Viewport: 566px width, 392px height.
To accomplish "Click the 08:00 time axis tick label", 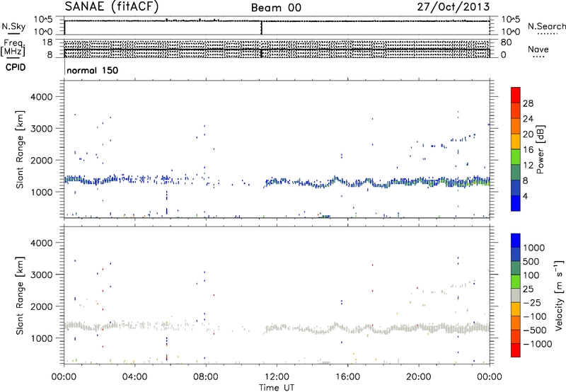I will [x=206, y=377].
